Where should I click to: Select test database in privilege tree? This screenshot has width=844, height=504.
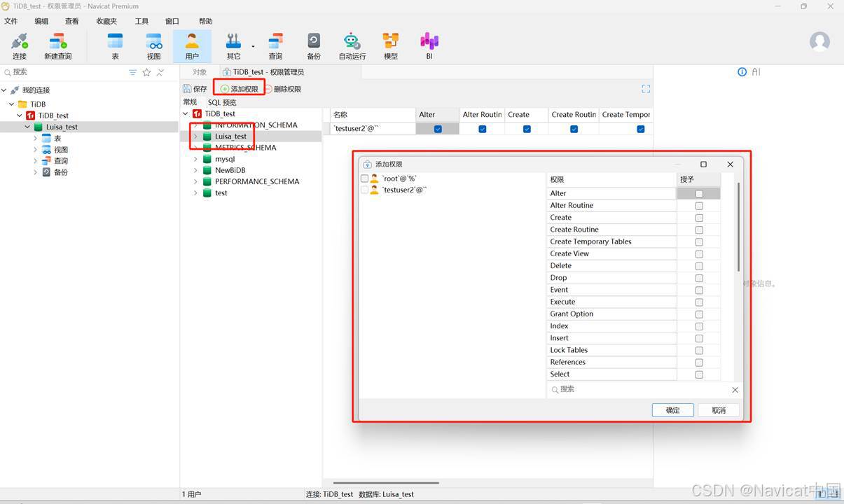tap(221, 192)
